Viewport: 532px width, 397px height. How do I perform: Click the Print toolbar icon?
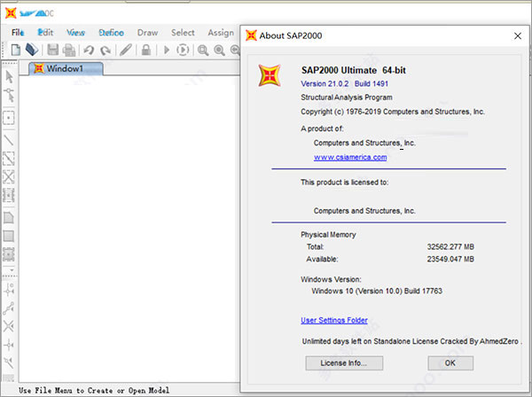[x=69, y=51]
